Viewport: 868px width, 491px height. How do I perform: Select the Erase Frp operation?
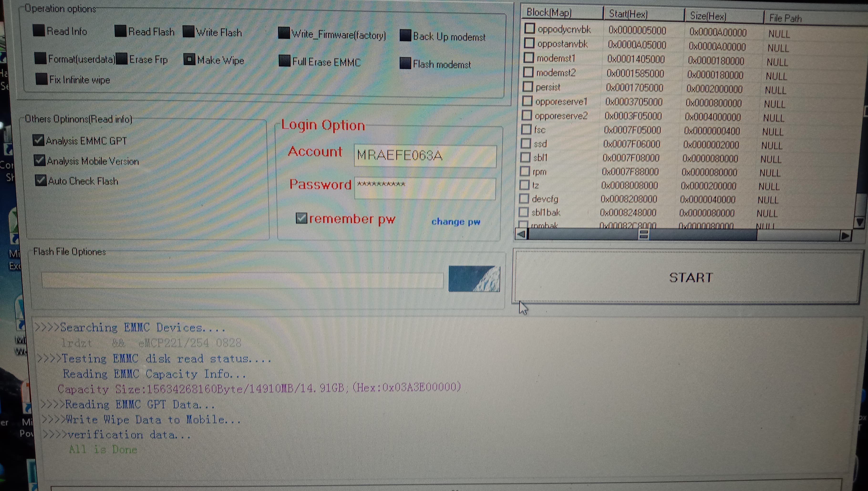click(122, 59)
